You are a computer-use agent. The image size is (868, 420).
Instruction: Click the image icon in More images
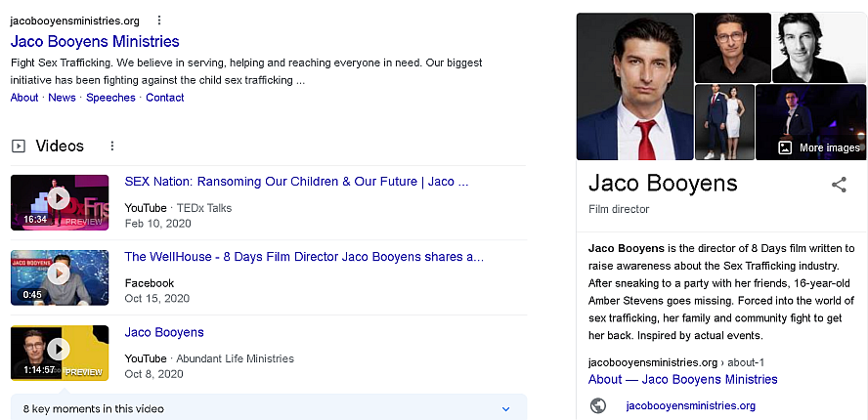[785, 147]
